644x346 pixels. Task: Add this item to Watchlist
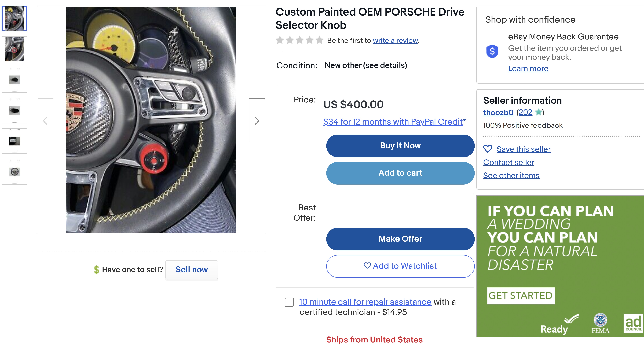pyautogui.click(x=400, y=266)
